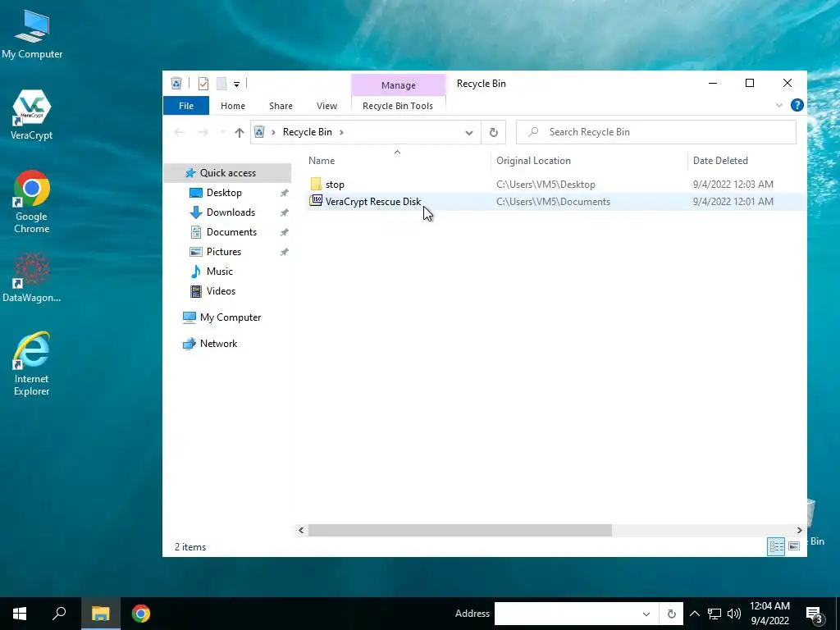Open the Windows Start menu
This screenshot has width=840, height=630.
tap(20, 614)
